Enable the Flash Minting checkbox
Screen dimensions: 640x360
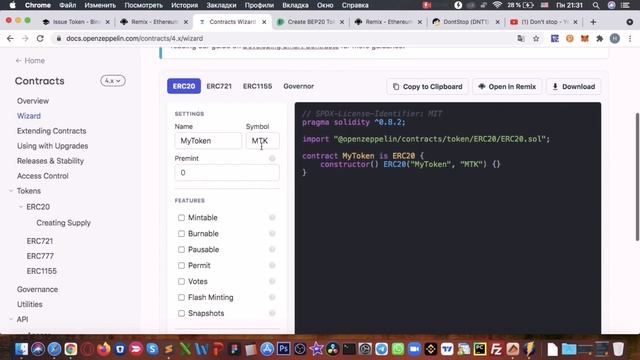click(x=181, y=297)
